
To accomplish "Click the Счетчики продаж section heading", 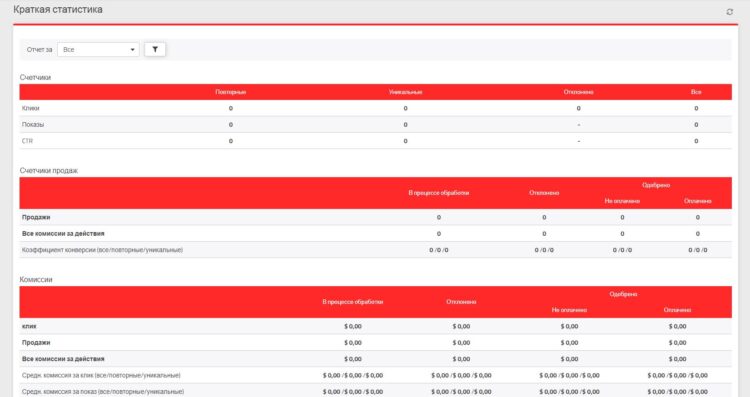I will (x=48, y=170).
